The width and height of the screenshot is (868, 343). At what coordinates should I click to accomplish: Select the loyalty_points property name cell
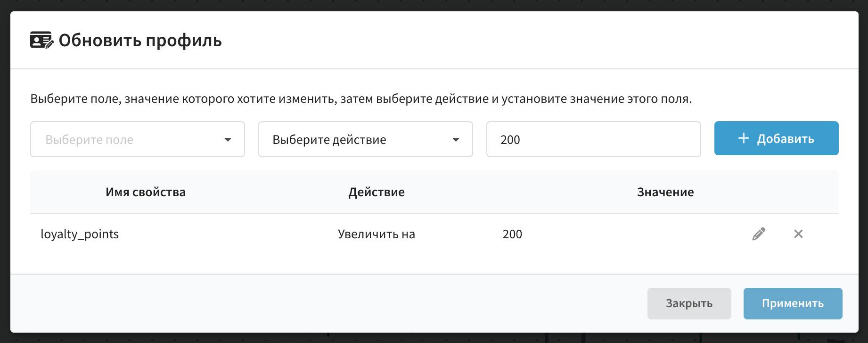tap(80, 234)
